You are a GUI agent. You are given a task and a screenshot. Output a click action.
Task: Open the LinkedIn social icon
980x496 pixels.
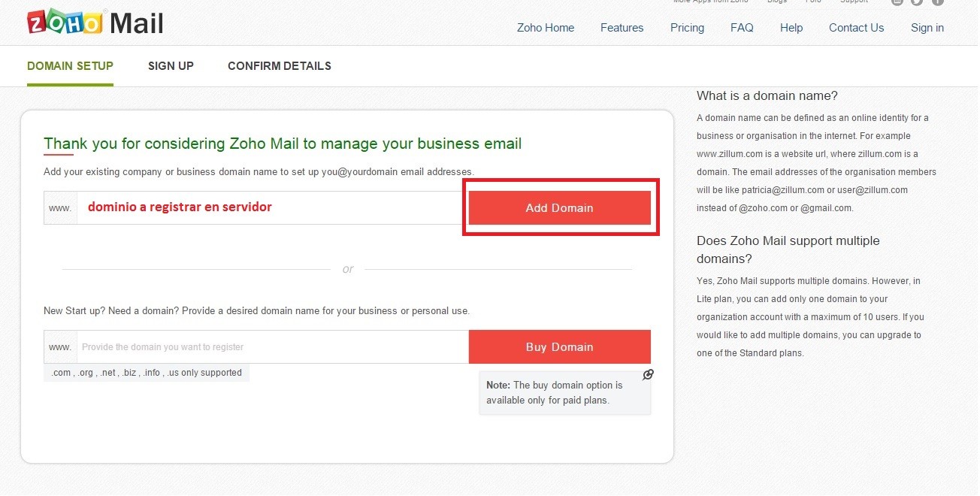tap(897, 2)
